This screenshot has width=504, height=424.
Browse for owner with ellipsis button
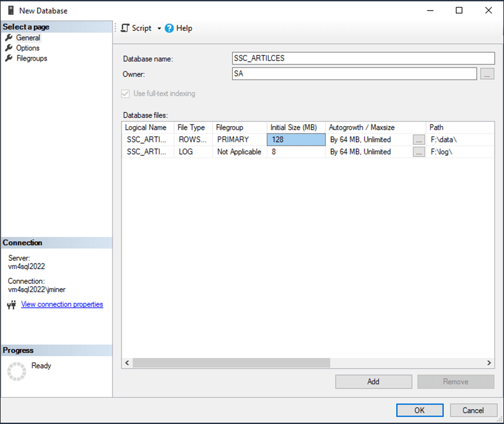coord(487,74)
